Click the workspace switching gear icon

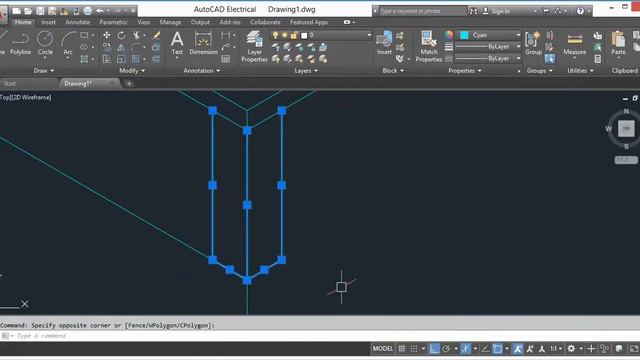pos(571,349)
